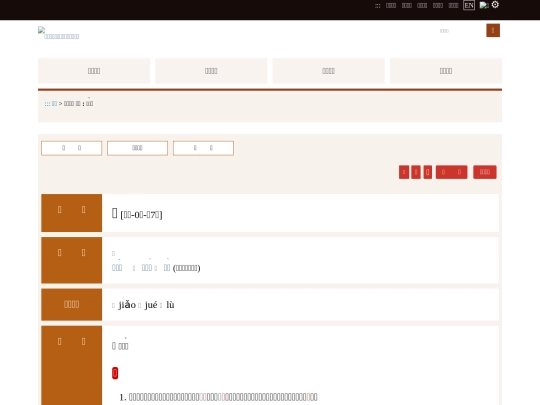The width and height of the screenshot is (540, 405).
Task: Open the blue home link in breadcrumb
Action: point(54,104)
